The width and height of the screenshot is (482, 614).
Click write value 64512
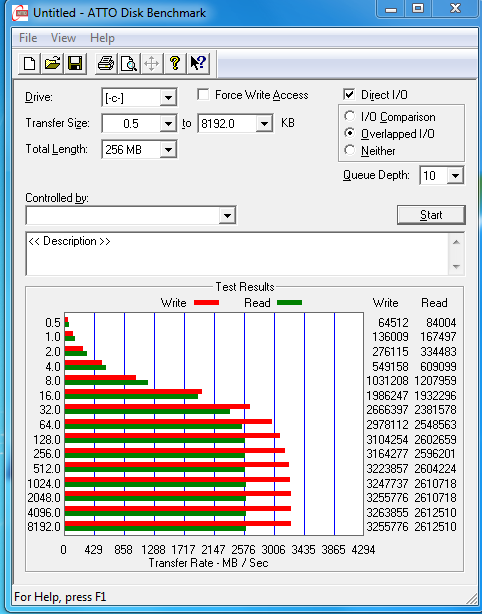tap(393, 322)
